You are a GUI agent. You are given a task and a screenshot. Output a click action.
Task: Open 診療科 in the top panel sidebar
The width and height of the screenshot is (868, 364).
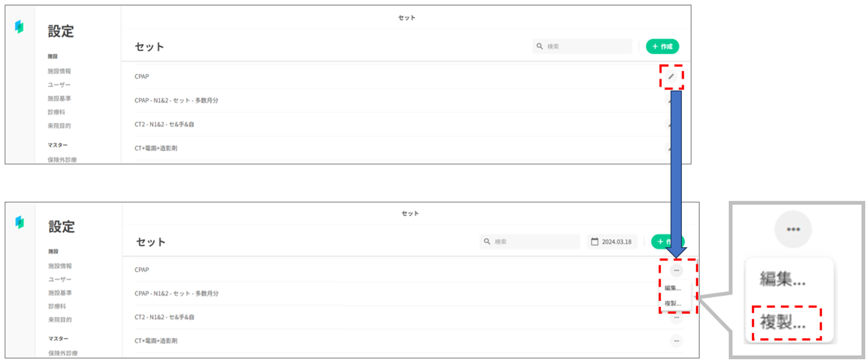pos(56,112)
